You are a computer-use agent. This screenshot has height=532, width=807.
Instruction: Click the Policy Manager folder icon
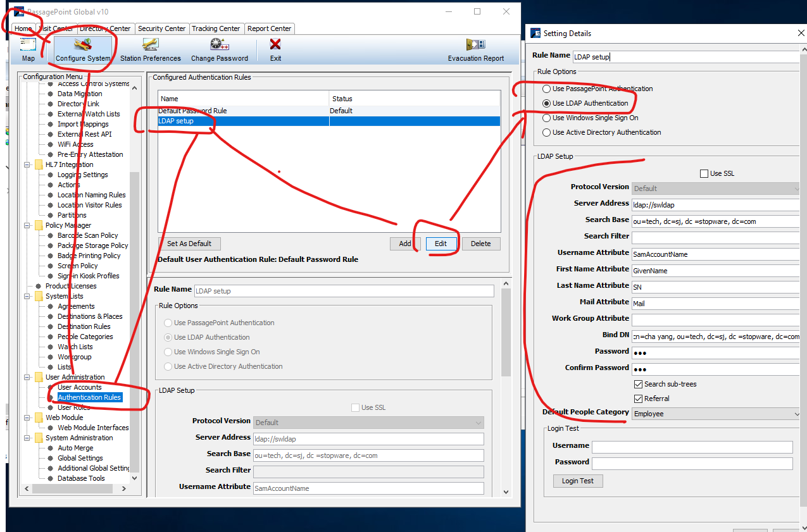click(x=39, y=225)
